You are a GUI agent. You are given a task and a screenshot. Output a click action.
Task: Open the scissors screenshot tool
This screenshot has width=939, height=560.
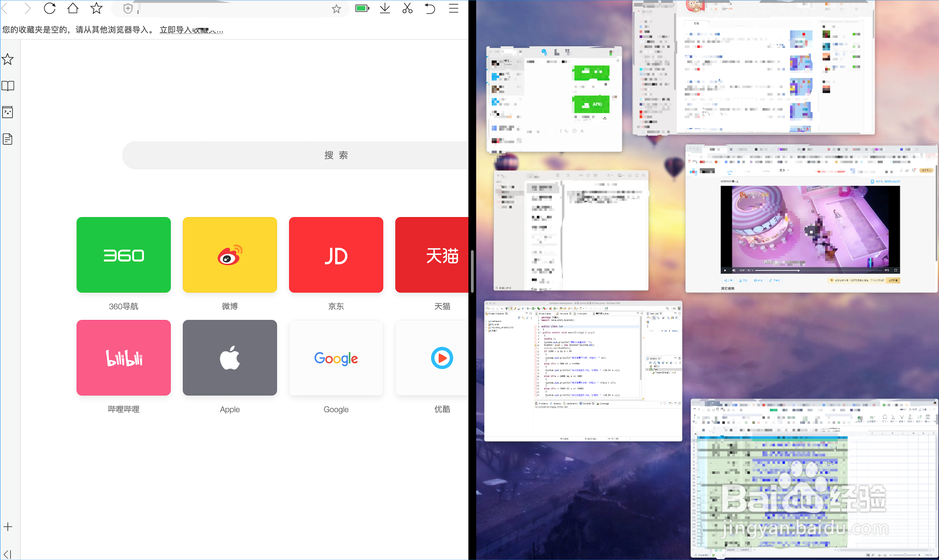click(407, 8)
